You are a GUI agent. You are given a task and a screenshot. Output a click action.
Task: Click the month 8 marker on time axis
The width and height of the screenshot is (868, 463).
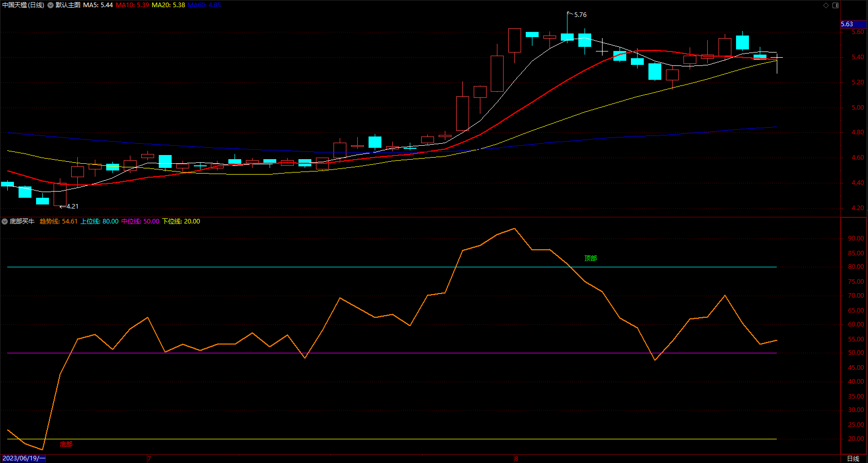tap(516, 458)
